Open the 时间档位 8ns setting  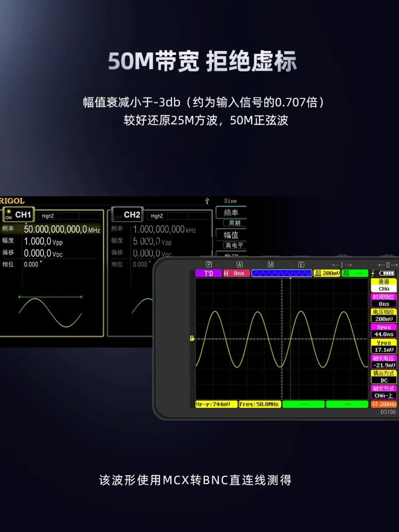[383, 300]
